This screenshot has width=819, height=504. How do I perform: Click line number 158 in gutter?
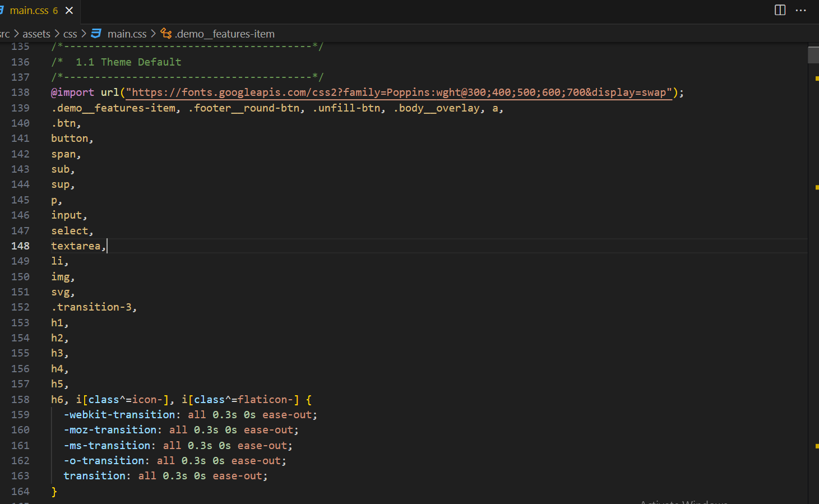point(20,400)
